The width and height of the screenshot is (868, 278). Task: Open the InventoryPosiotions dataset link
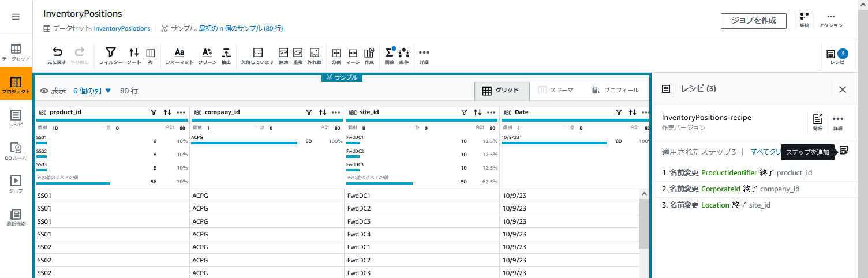coord(122,28)
